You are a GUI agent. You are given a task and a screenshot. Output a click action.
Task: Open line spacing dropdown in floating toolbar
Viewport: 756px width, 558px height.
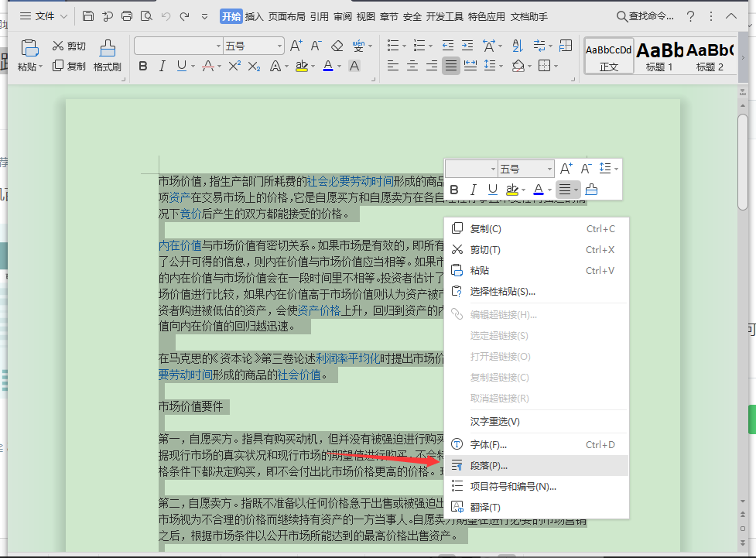(607, 169)
